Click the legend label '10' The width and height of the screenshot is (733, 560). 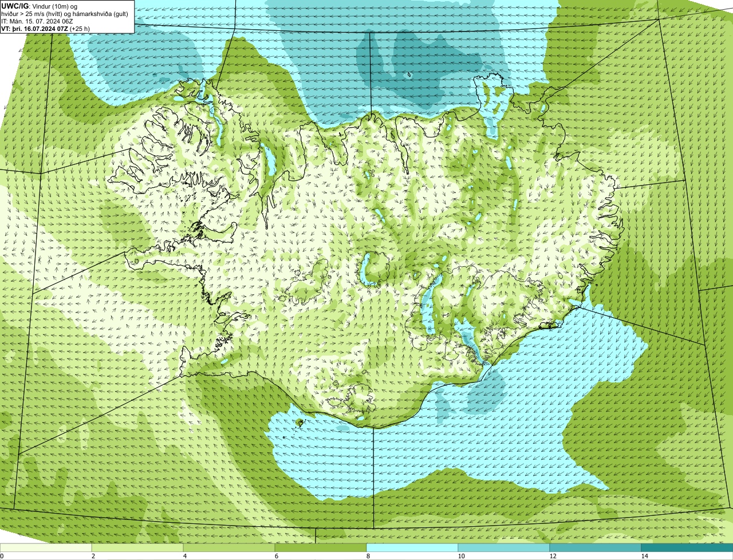[x=461, y=556]
